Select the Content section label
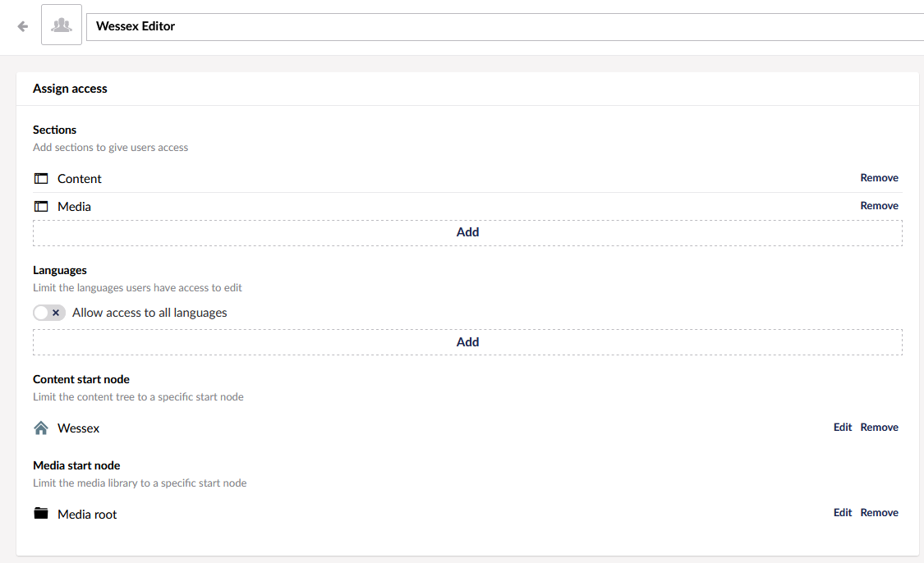The width and height of the screenshot is (924, 563). click(x=80, y=178)
